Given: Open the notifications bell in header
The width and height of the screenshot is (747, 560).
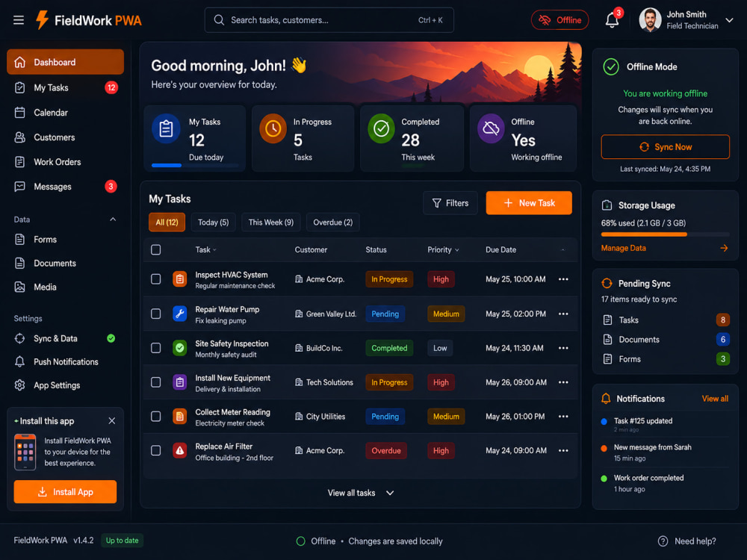Looking at the screenshot, I should [x=613, y=20].
